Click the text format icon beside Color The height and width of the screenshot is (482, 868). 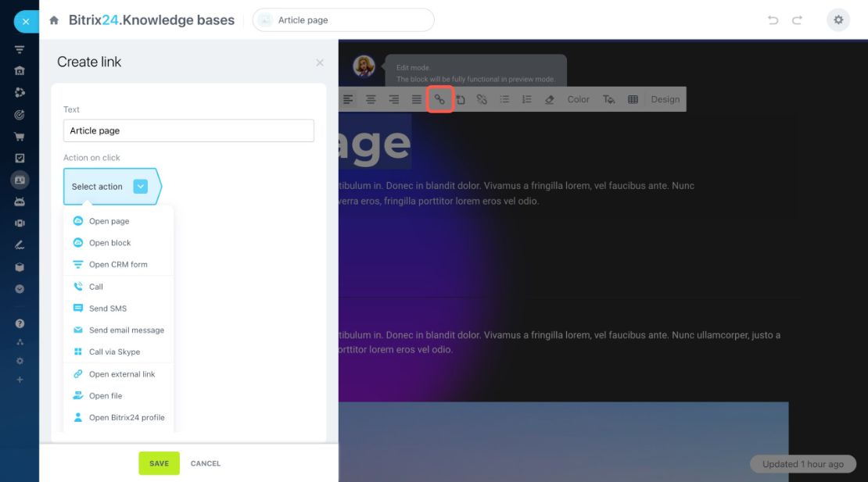coord(609,99)
